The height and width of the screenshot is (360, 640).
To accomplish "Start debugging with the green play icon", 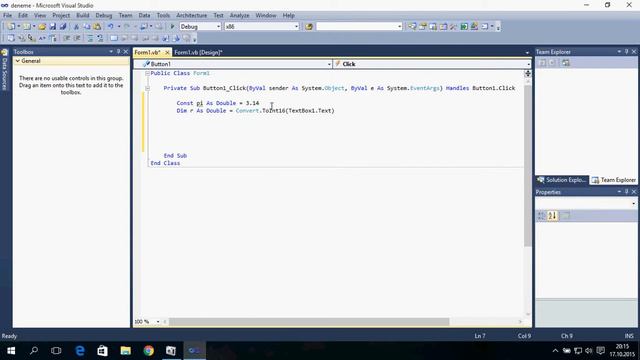I will tap(172, 27).
